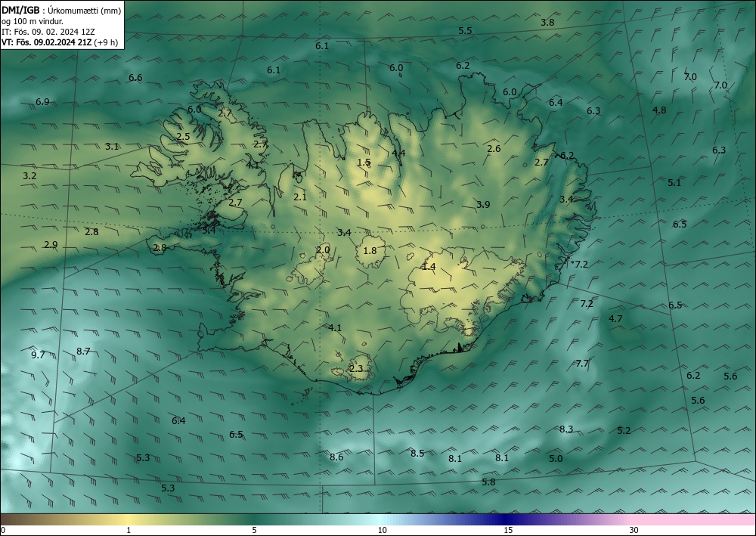Click the map value '6.6'
The image size is (756, 536).
coord(135,78)
